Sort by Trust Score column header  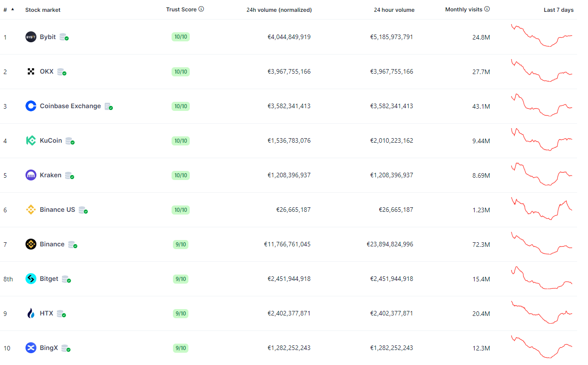click(181, 10)
